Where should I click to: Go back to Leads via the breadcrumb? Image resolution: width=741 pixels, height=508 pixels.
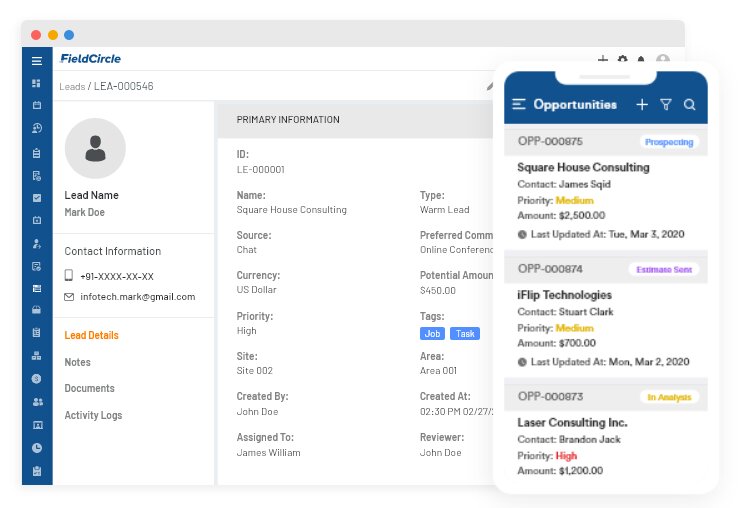point(72,87)
